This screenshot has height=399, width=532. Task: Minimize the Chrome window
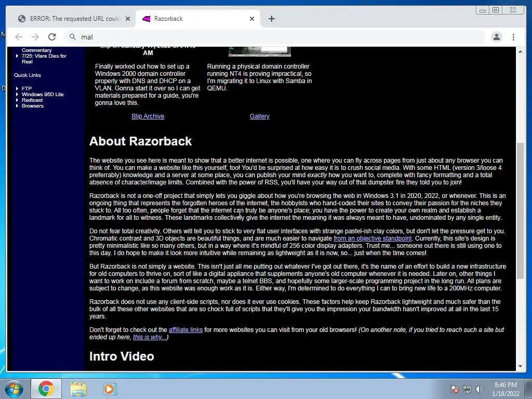483,10
